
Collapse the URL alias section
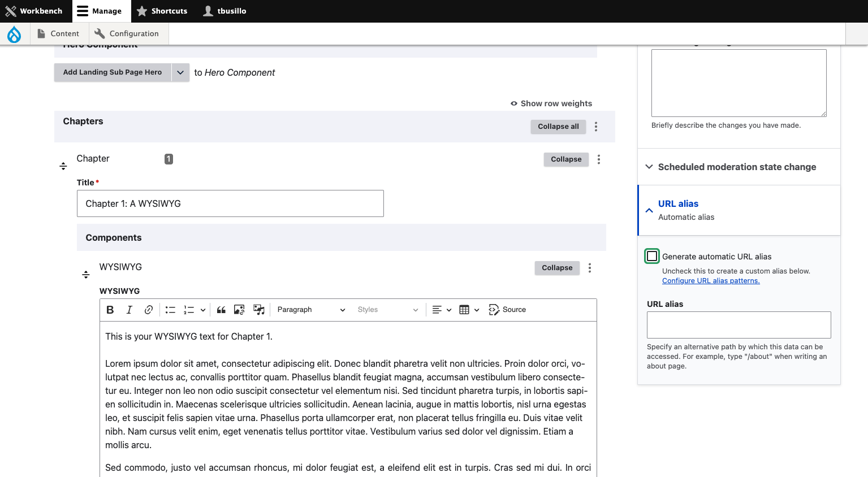click(739, 210)
